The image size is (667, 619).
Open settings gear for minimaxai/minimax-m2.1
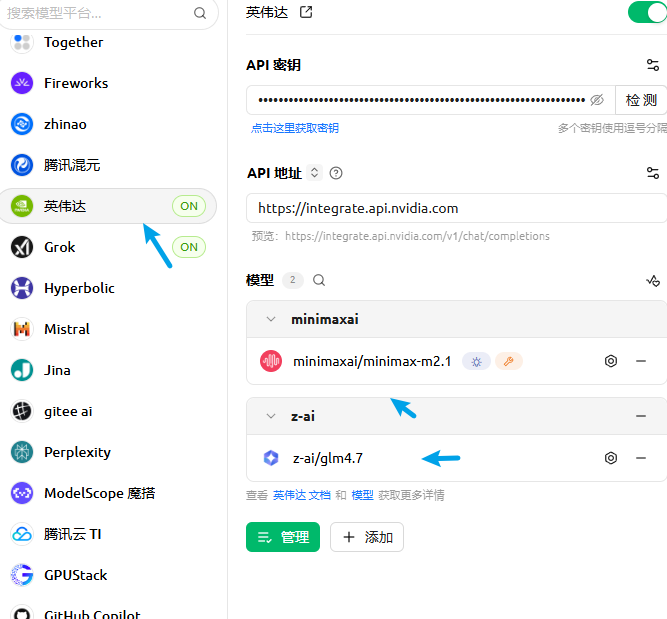(x=611, y=361)
